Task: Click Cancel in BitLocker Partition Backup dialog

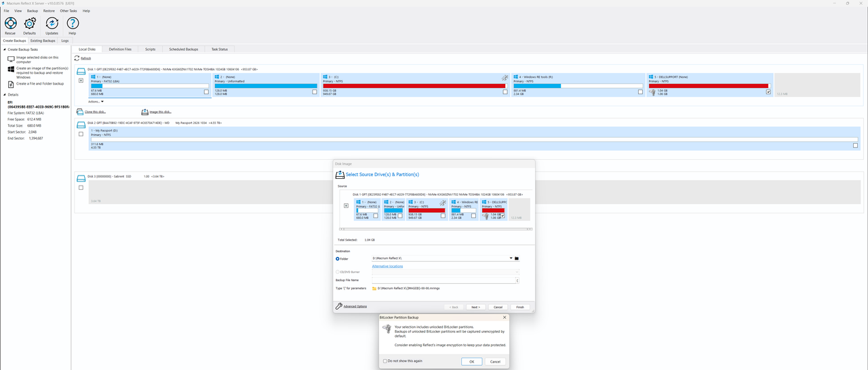Action: (x=495, y=361)
